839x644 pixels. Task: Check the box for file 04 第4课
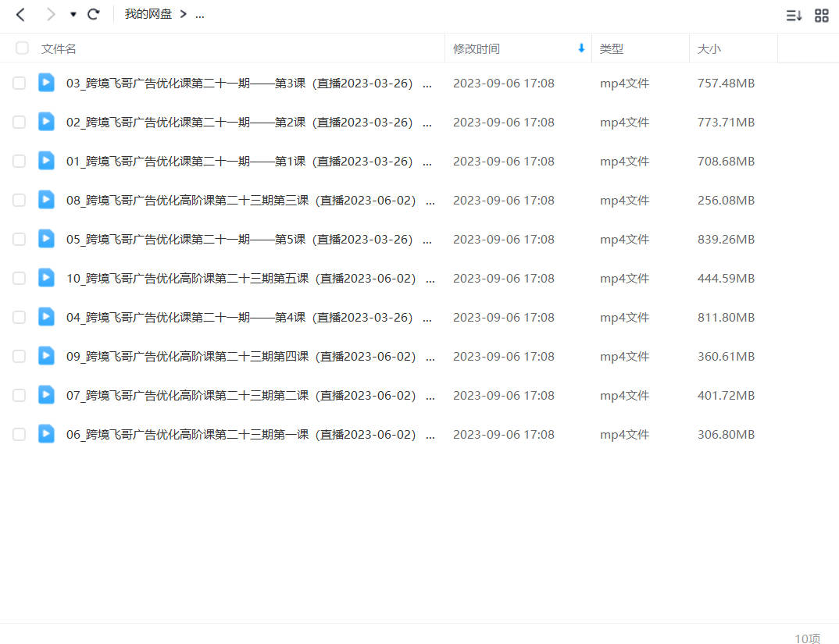pyautogui.click(x=19, y=317)
